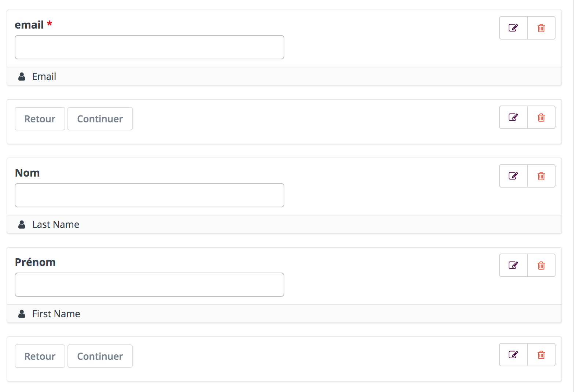Edit the Nom field
Screen dimensions: 579x392
513,176
